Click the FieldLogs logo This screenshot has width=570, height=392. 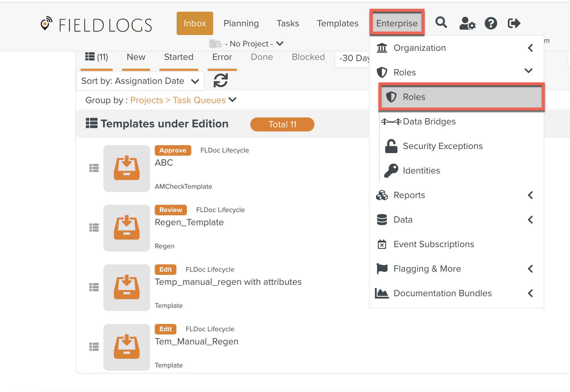click(x=96, y=24)
